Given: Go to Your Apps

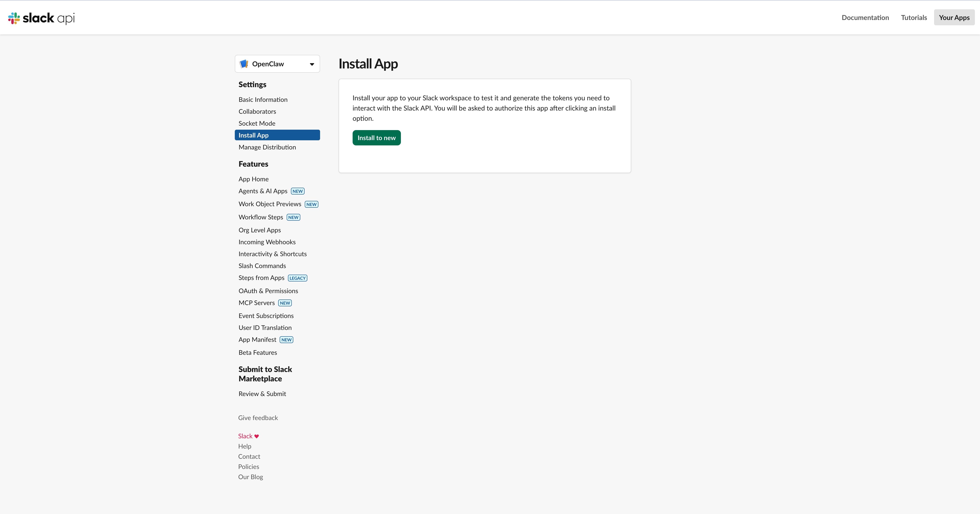Looking at the screenshot, I should point(954,17).
